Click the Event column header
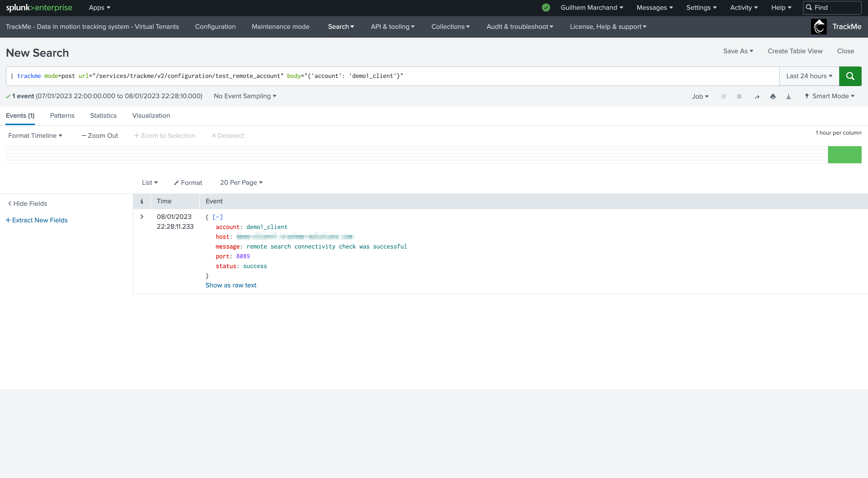This screenshot has height=478, width=868. pos(214,201)
